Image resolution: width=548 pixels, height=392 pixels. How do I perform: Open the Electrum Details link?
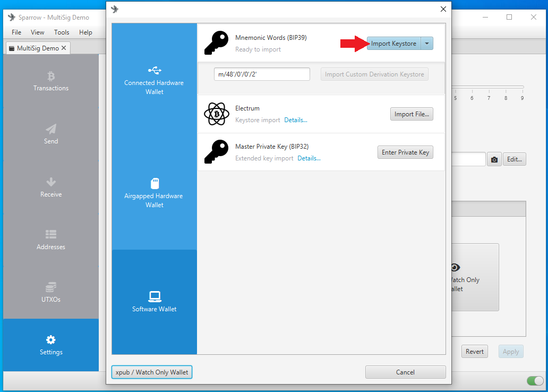coord(296,120)
